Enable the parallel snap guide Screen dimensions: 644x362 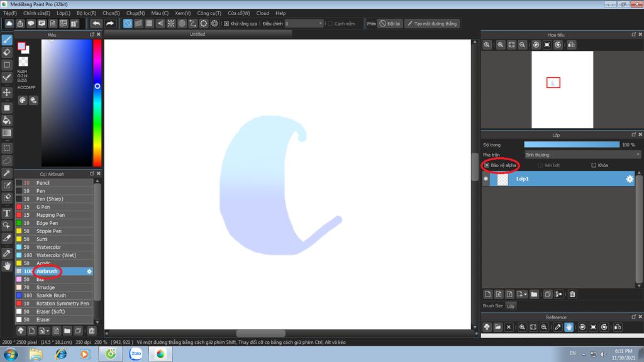[x=138, y=23]
